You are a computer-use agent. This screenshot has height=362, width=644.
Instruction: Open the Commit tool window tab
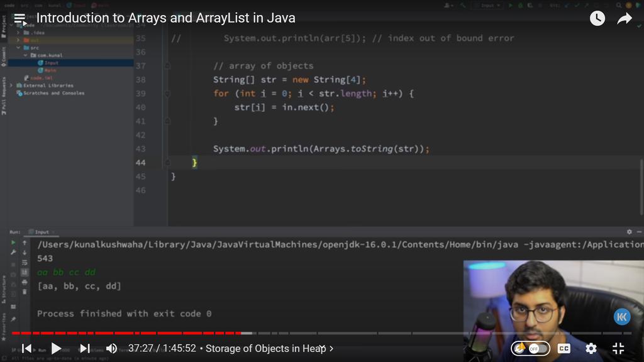(x=4, y=57)
